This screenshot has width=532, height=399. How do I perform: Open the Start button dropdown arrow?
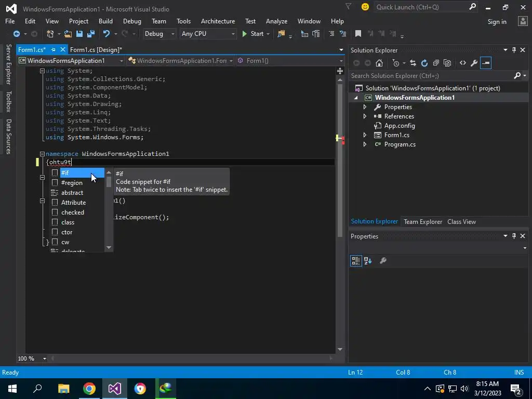pos(268,34)
